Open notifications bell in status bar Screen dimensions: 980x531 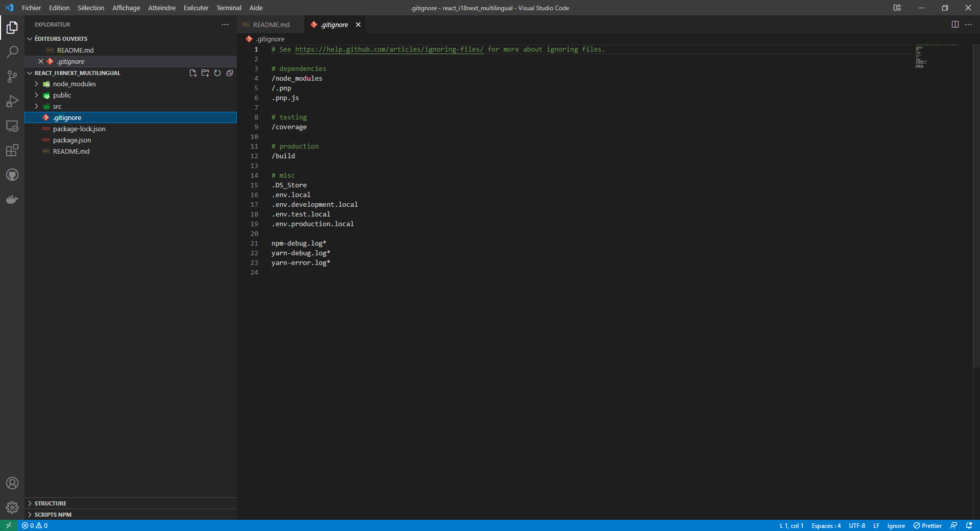(x=969, y=525)
